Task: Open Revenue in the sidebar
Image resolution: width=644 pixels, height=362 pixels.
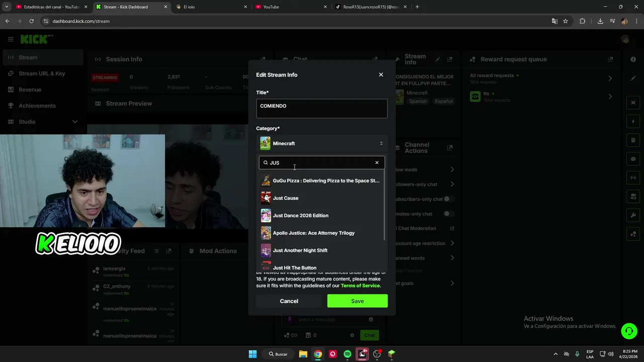Action: tap(42, 89)
